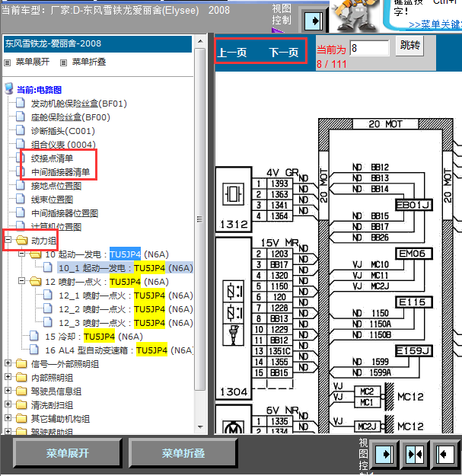Click bottom view control left-arrow icon
Screen dimensions: 462x476
445,455
